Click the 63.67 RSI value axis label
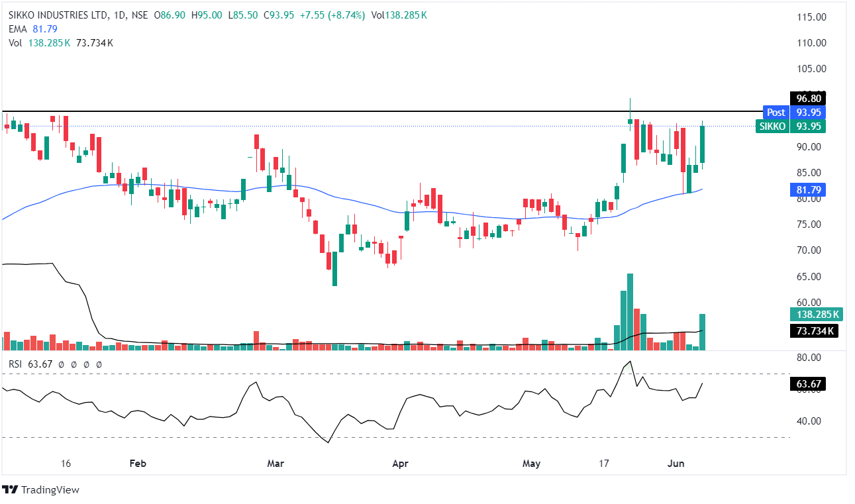The height and width of the screenshot is (504, 855). tap(807, 383)
